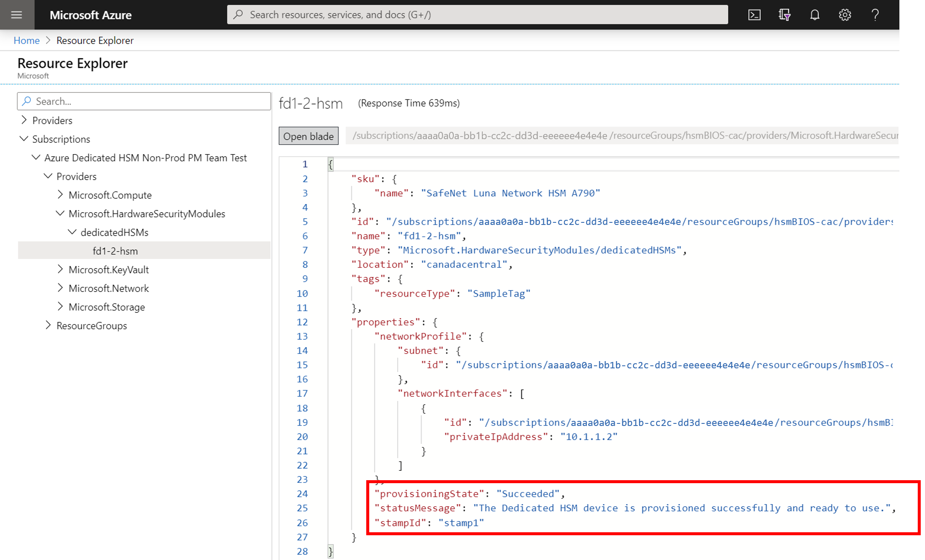Open the hamburger portal menu
The image size is (925, 560).
17,15
